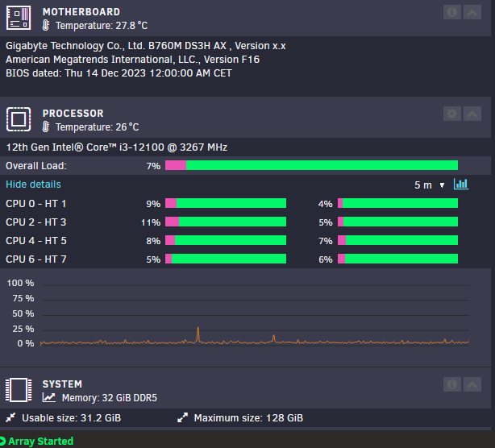Click the CPU 4 8% load bar
Viewport: 495px width, 448px height.
point(226,240)
